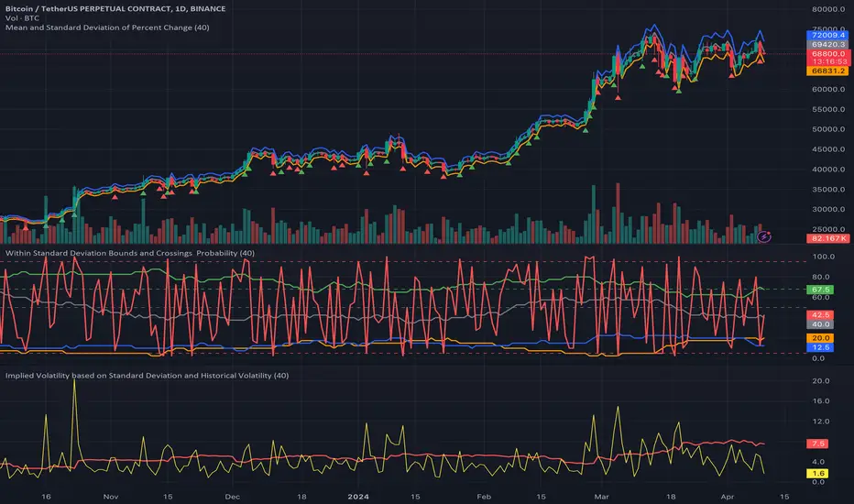Image resolution: width=854 pixels, height=504 pixels.
Task: Click the yellow 1.6 volatility label
Action: click(817, 473)
